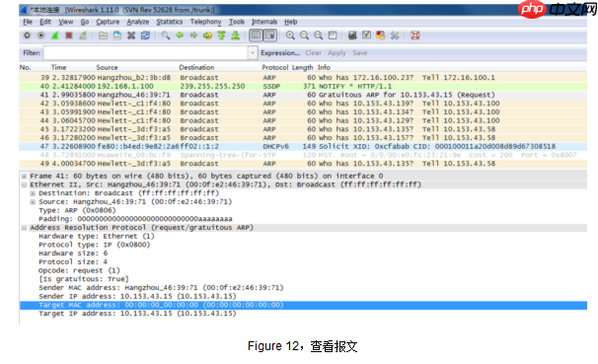
Task: Jump to the first packet icon
Action: click(221, 36)
